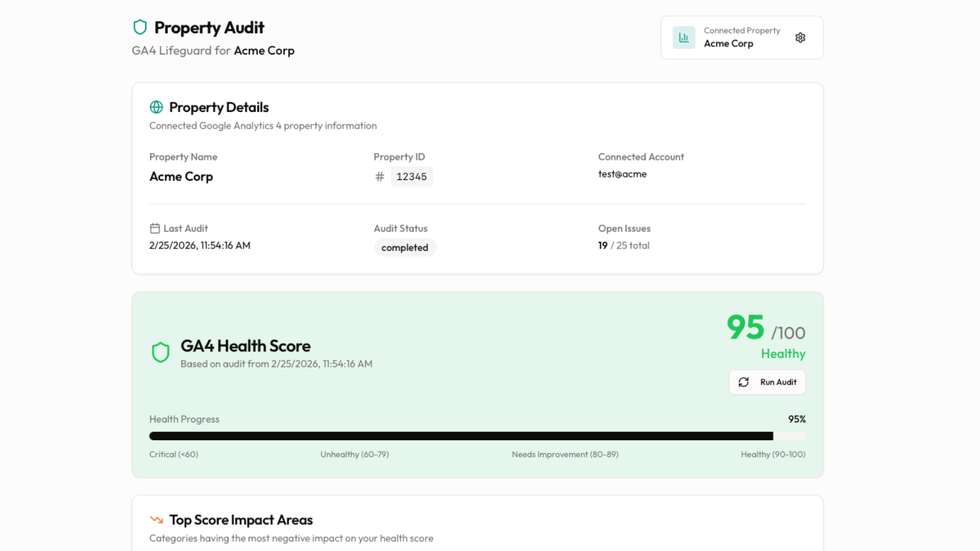Viewport: 980px width, 551px height.
Task: Click the Categories having the most negative impact text
Action: click(x=292, y=538)
